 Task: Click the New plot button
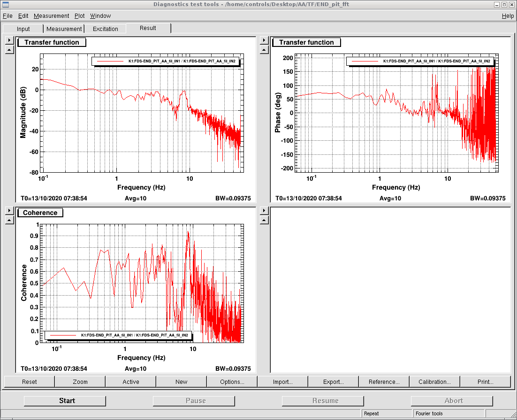click(x=182, y=382)
